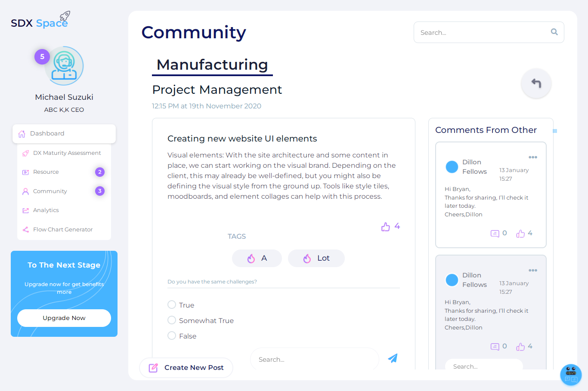
Task: Click the back arrow button
Action: [x=536, y=83]
